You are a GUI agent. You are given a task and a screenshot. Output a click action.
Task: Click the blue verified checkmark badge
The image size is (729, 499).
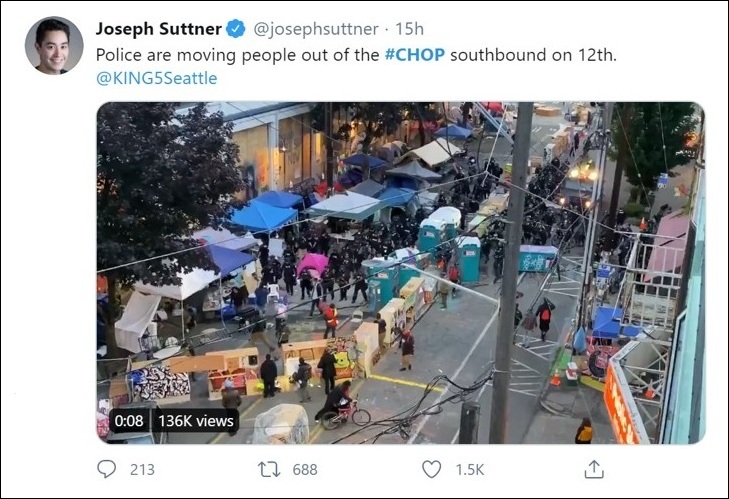tap(236, 29)
